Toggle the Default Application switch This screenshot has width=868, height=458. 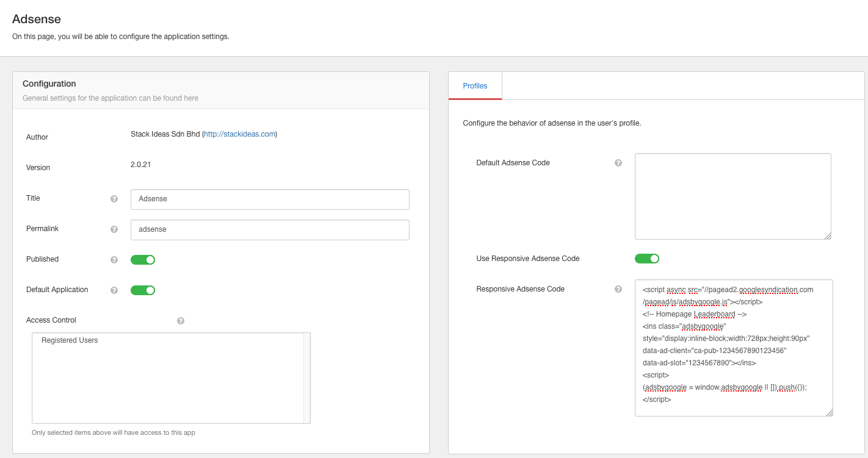coord(143,290)
